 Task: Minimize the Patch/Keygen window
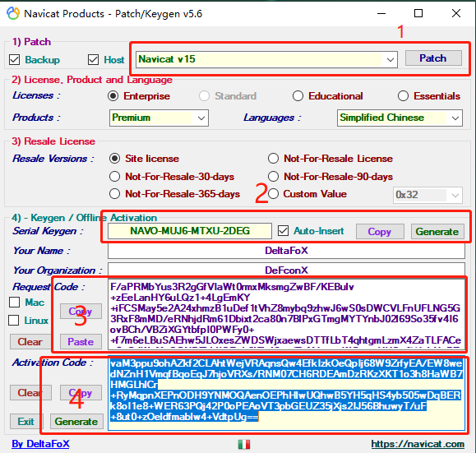pyautogui.click(x=381, y=13)
